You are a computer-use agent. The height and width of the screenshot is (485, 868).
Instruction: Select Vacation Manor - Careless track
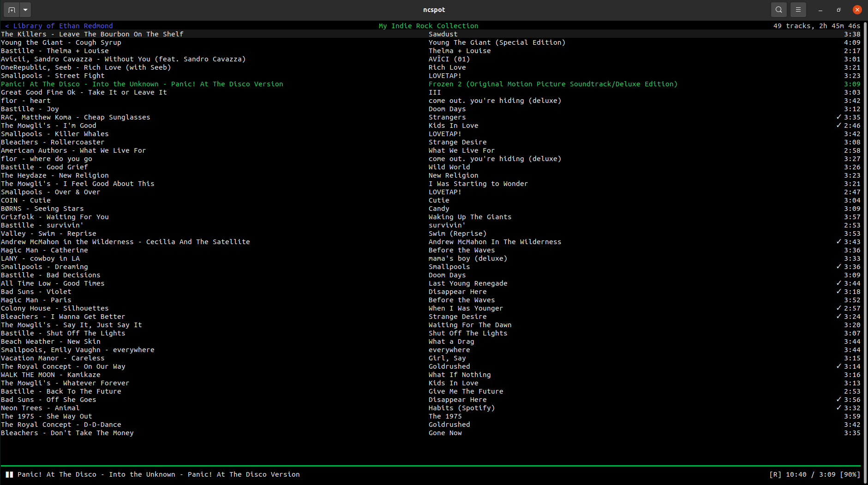431,358
